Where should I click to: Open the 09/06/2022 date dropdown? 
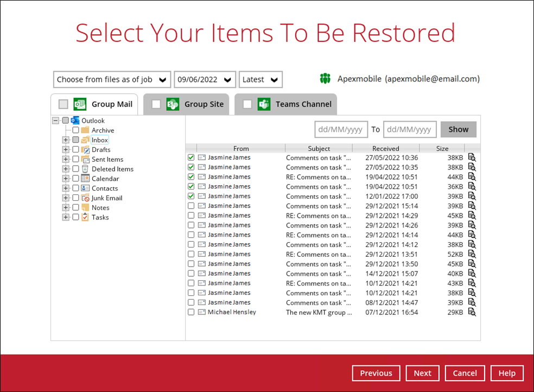click(x=205, y=79)
